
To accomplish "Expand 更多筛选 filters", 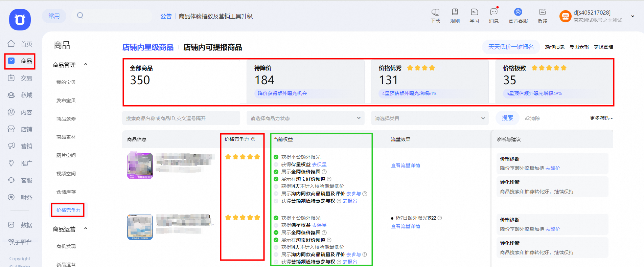I will (601, 118).
